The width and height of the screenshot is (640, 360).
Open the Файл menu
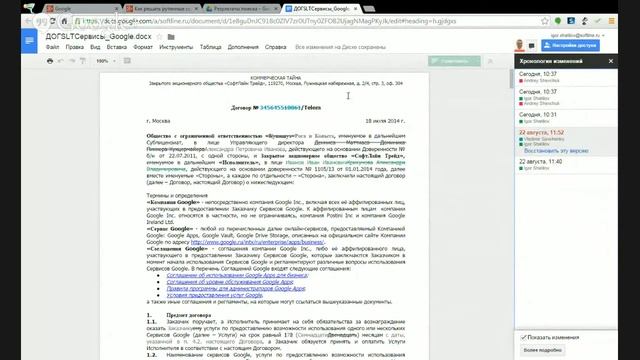[52, 47]
